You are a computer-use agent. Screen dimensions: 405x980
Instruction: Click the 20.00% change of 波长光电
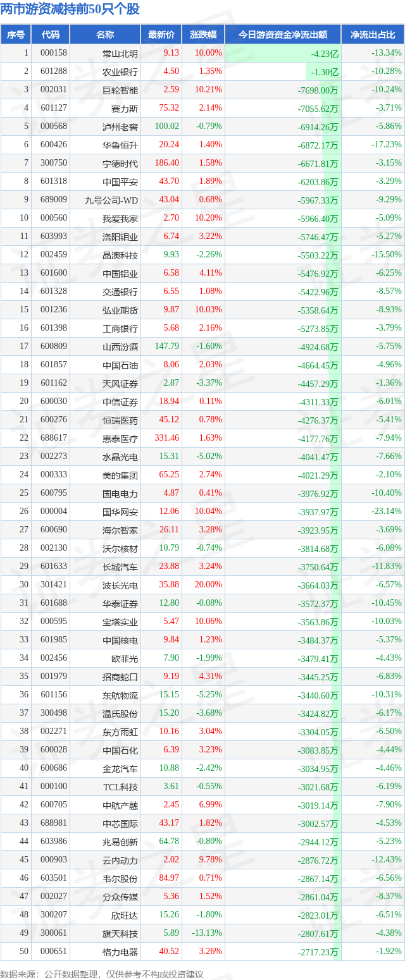tap(209, 585)
